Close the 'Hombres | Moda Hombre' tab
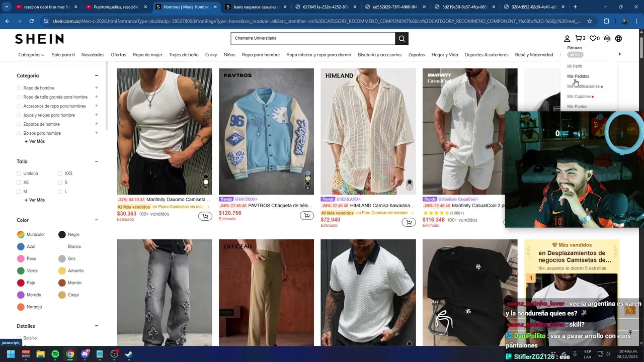 [215, 7]
